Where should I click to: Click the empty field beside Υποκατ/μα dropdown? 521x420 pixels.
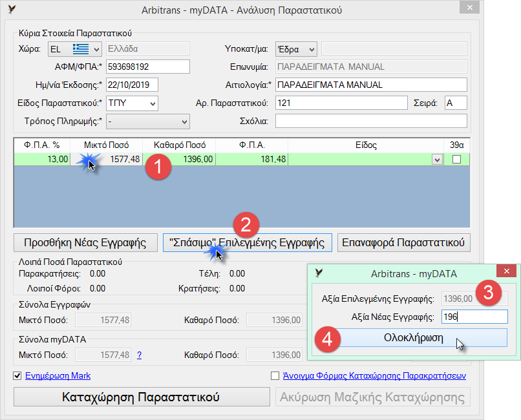tap(394, 49)
